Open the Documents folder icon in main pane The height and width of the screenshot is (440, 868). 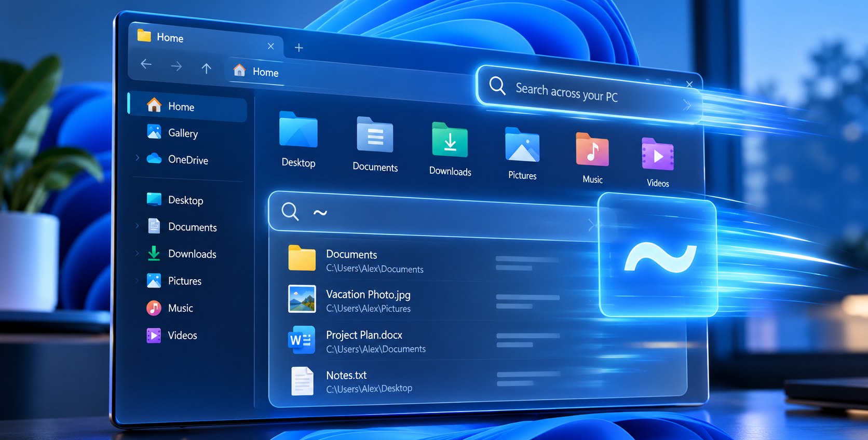[375, 135]
